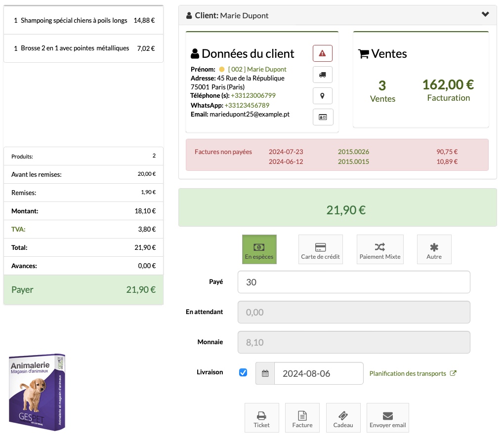The image size is (504, 439).
Task: Choose Autre payment method
Action: coord(434,249)
